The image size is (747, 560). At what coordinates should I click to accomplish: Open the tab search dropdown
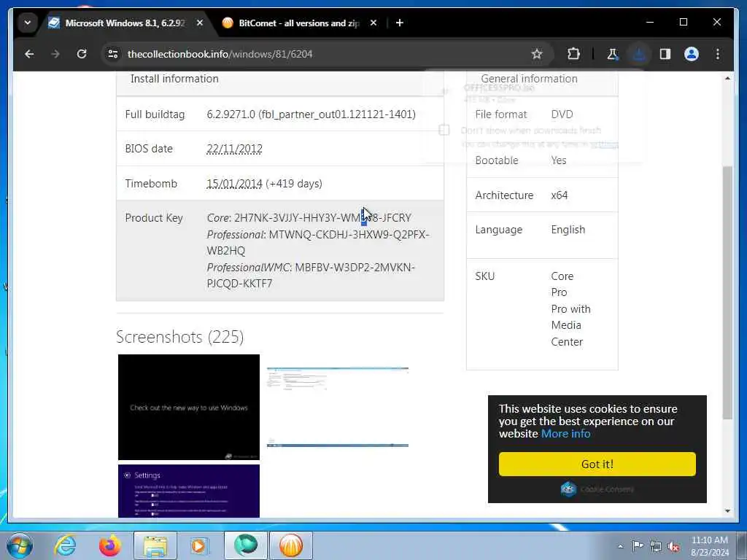point(28,23)
